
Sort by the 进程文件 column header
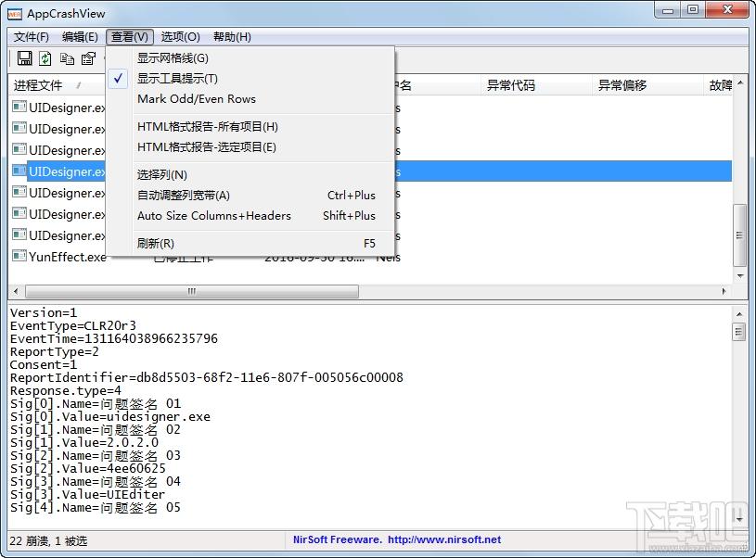[x=57, y=85]
